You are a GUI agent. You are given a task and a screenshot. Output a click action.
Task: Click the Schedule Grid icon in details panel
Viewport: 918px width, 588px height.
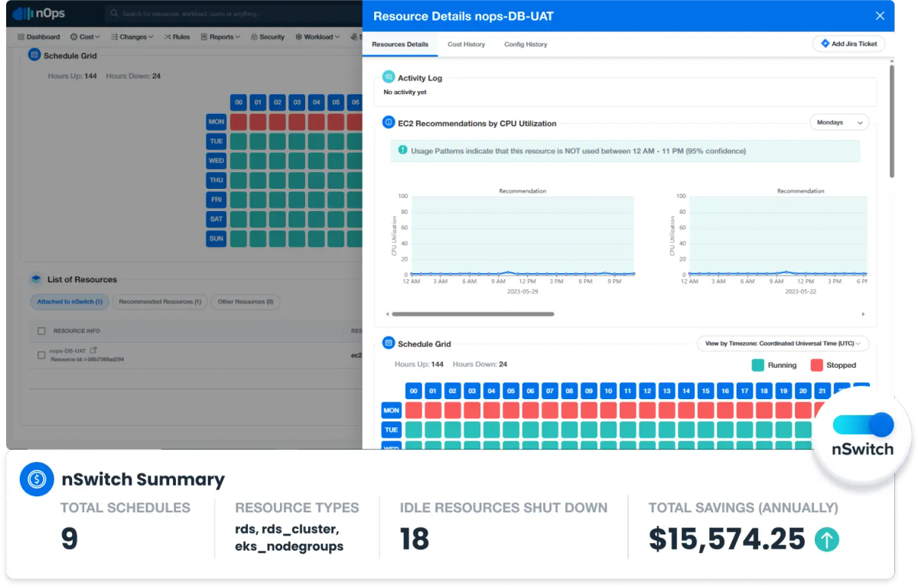click(388, 343)
